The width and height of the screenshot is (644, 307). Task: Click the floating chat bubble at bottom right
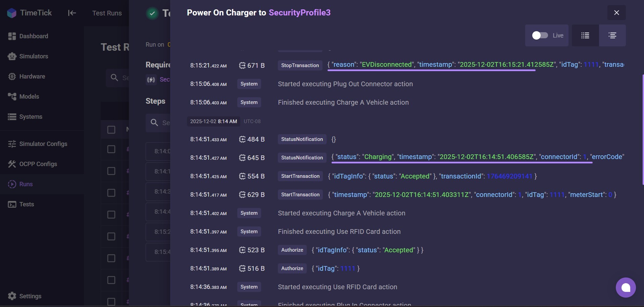pos(626,288)
